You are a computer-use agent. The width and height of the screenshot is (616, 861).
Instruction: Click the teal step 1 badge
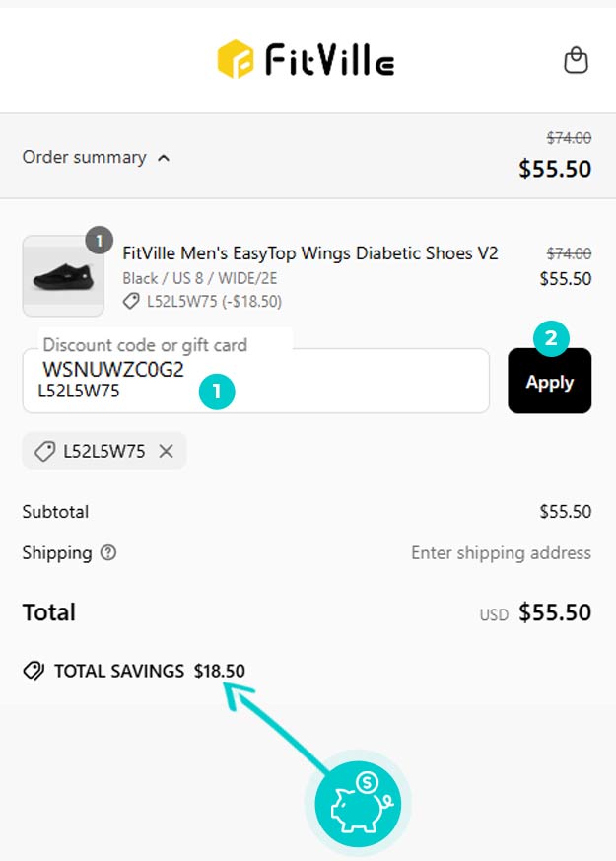coord(217,392)
